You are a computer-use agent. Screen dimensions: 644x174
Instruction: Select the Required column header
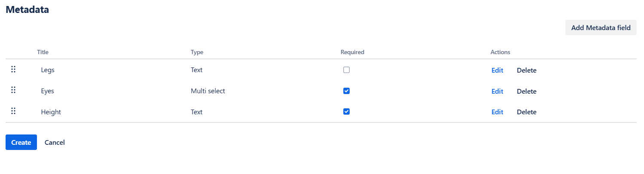(352, 52)
